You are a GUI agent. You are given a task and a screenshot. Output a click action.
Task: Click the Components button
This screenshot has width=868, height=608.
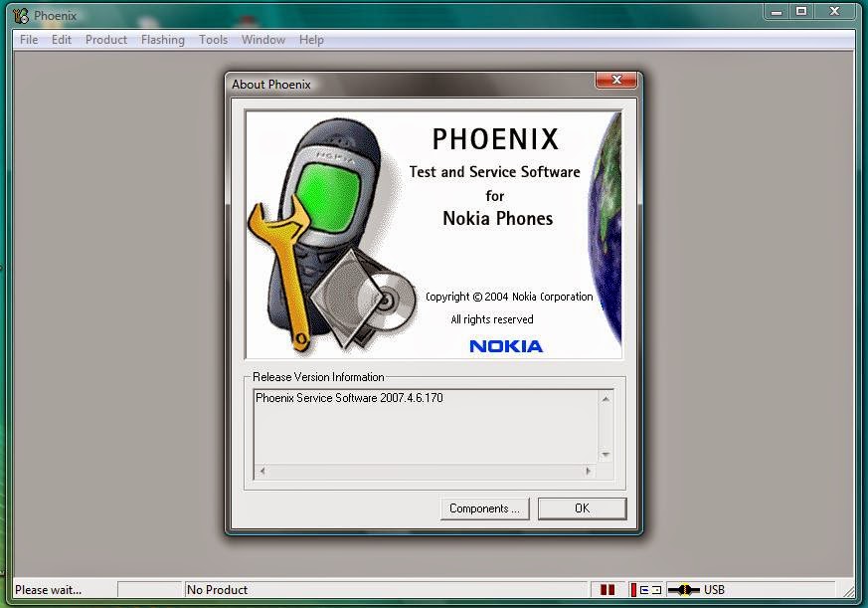coord(485,508)
